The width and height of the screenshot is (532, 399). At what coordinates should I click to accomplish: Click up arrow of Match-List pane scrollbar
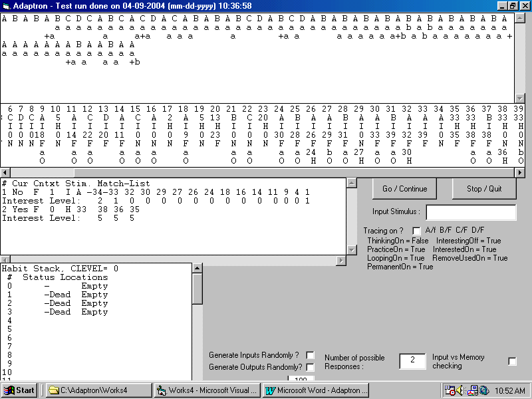[352, 184]
